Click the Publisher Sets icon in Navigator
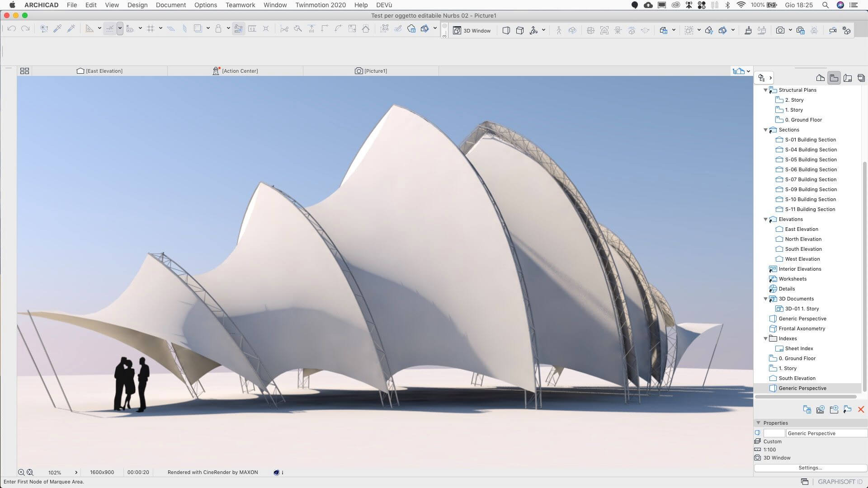This screenshot has height=488, width=868. (x=861, y=78)
